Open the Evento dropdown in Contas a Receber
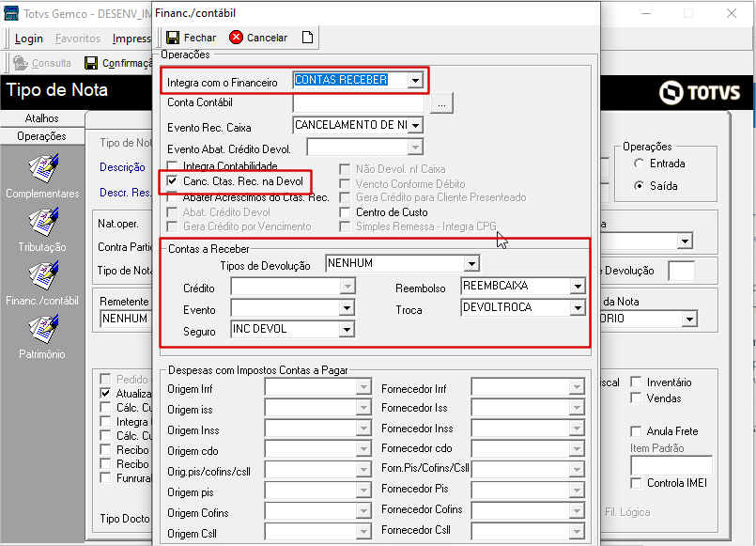This screenshot has width=756, height=546. click(x=347, y=307)
